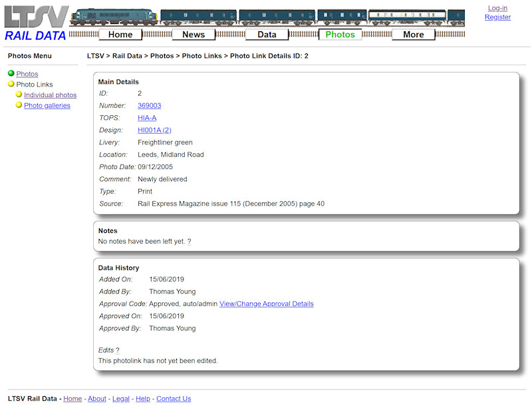Open the More navigation menu

[x=413, y=34]
